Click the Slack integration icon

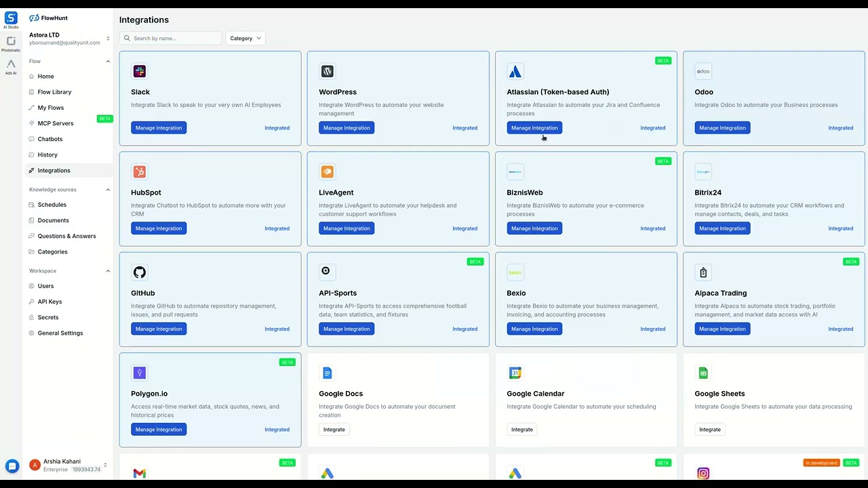(140, 71)
